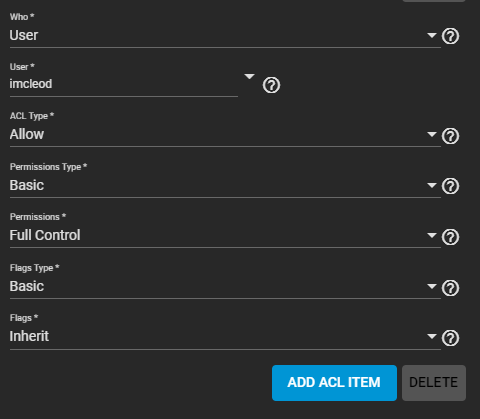Expand the Who dropdown arrow
The height and width of the screenshot is (419, 480).
[432, 35]
